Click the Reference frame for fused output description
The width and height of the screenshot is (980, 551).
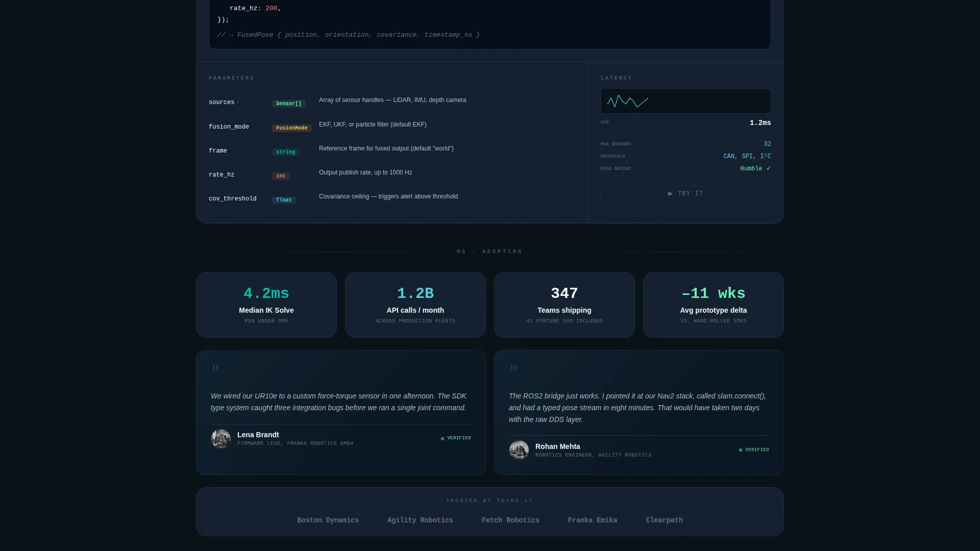click(x=386, y=148)
